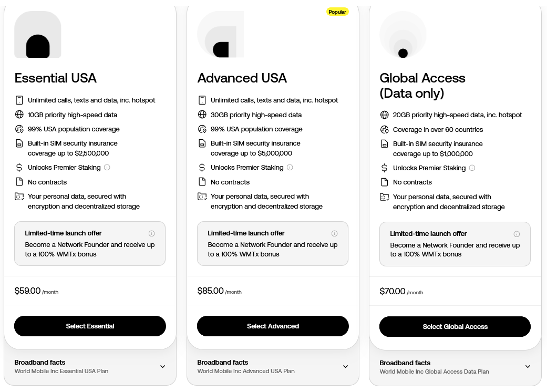The height and width of the screenshot is (392, 547).
Task: Click info icon beside Global Access Premier Staking
Action: tap(472, 168)
